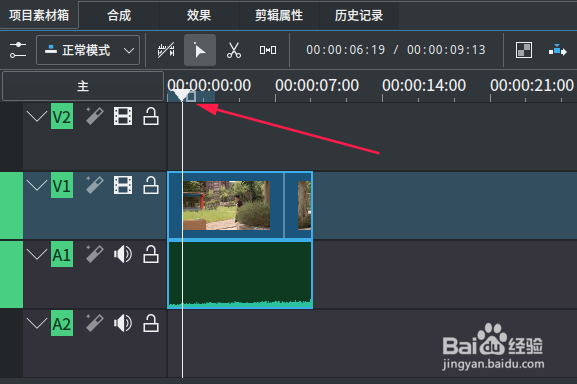Select the A2 track label
The image size is (577, 384).
tap(62, 323)
